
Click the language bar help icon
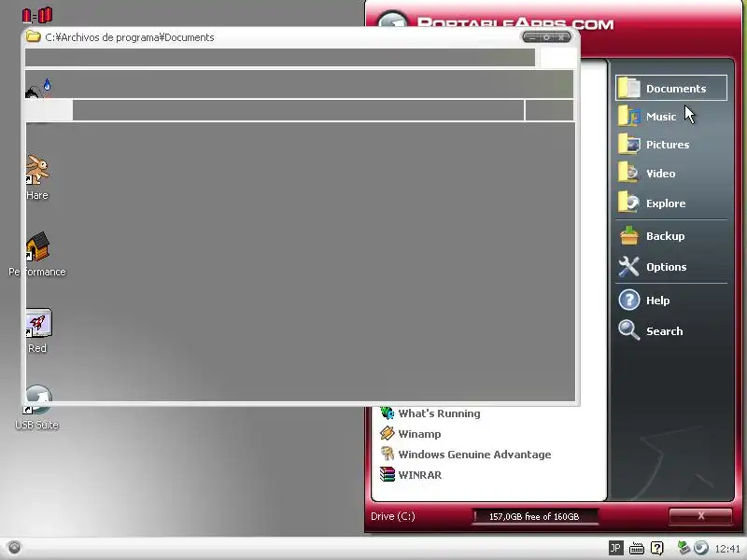point(656,548)
